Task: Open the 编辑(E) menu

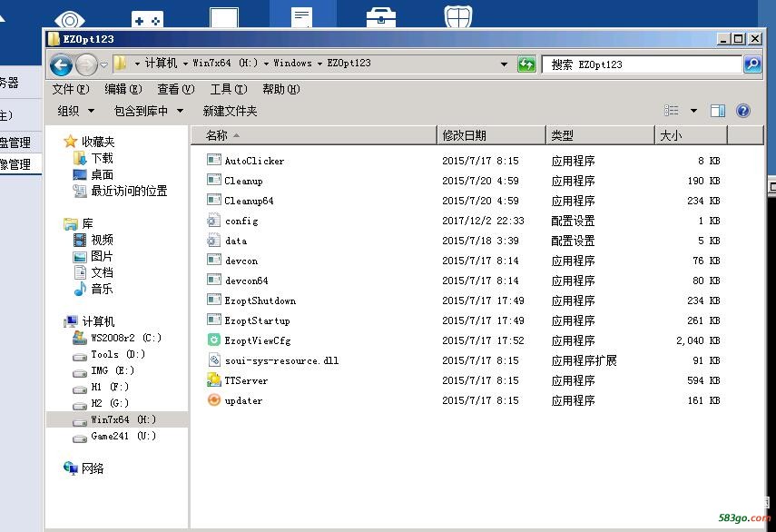Action: pos(123,89)
